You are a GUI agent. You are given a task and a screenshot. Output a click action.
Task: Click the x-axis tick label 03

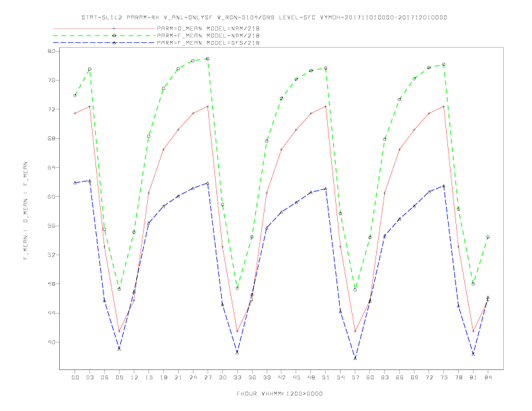coord(89,377)
